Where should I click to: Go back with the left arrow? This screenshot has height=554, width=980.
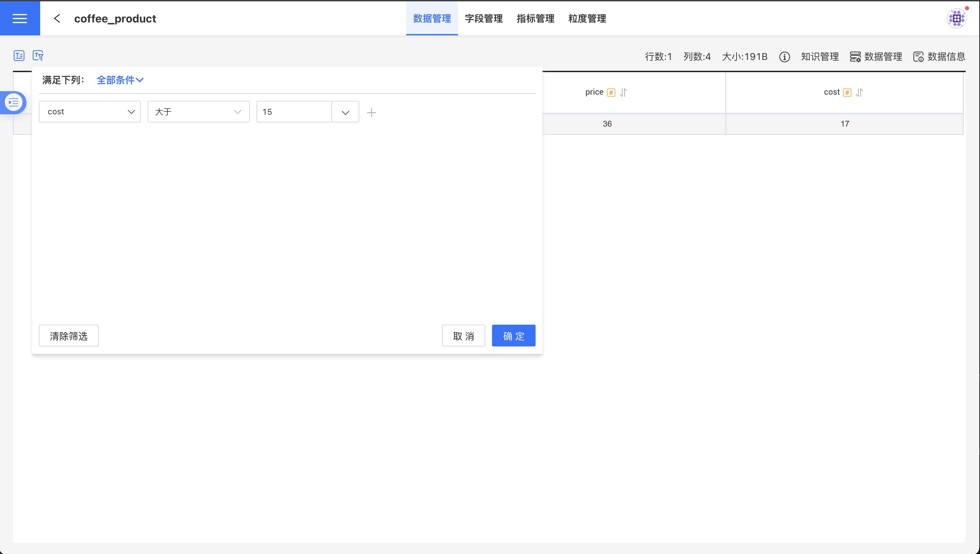coord(57,18)
